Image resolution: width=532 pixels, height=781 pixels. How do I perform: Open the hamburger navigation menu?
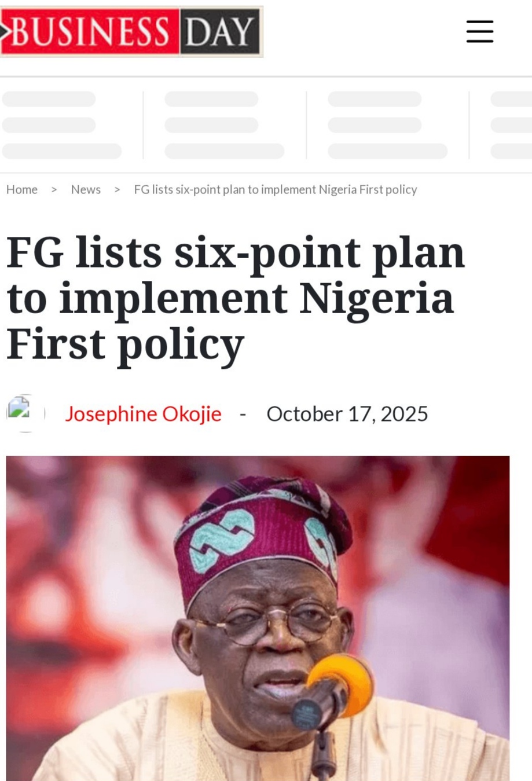coord(479,31)
